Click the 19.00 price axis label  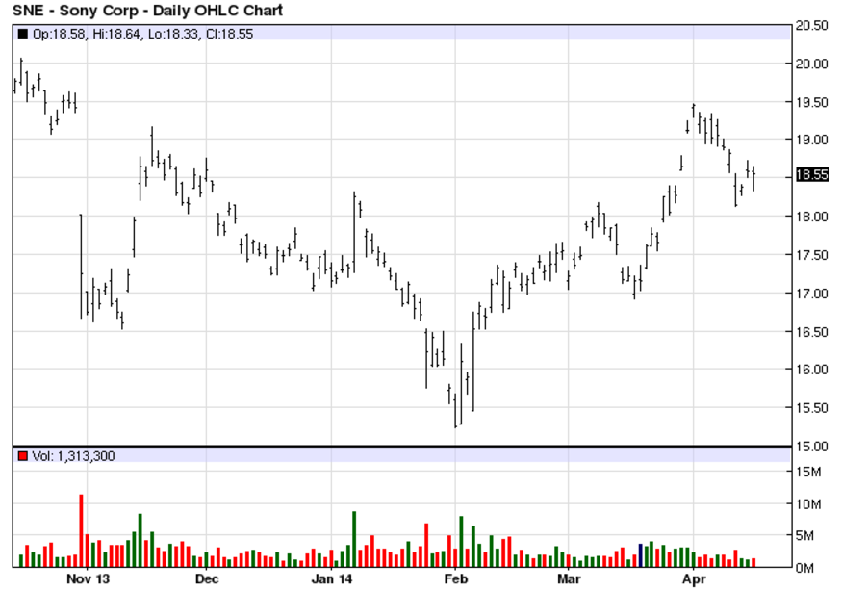(x=811, y=140)
